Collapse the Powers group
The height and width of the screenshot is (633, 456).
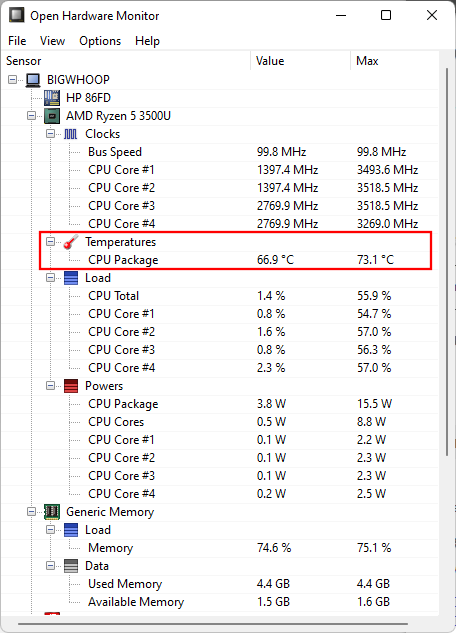click(x=50, y=386)
